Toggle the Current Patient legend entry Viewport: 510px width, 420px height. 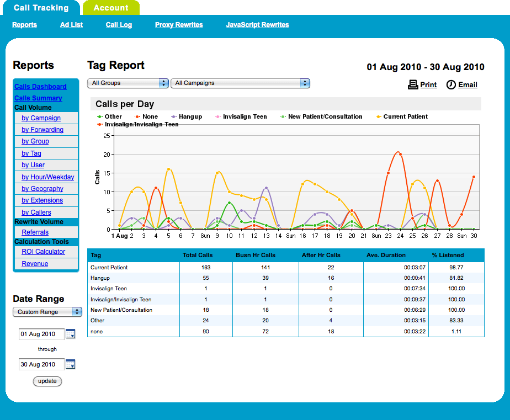point(405,116)
